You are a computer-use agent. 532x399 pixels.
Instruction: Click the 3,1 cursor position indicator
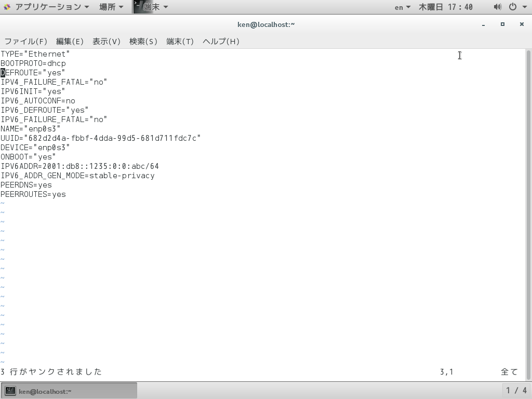446,372
